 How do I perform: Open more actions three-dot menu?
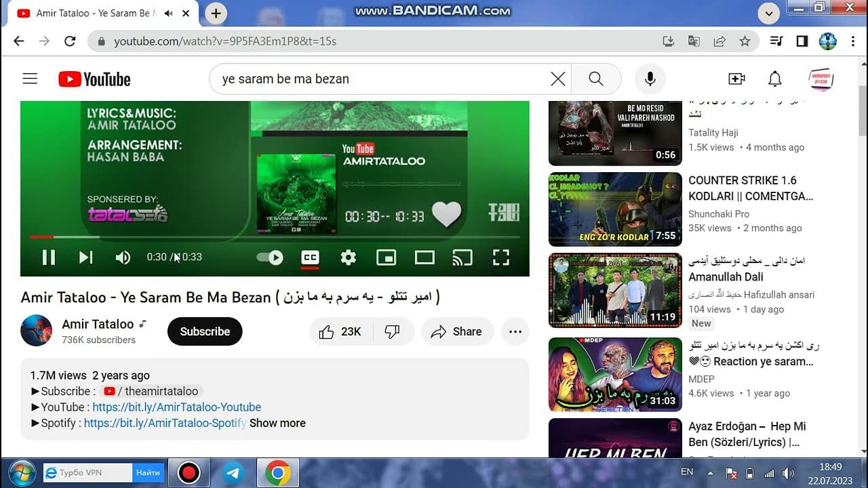515,331
